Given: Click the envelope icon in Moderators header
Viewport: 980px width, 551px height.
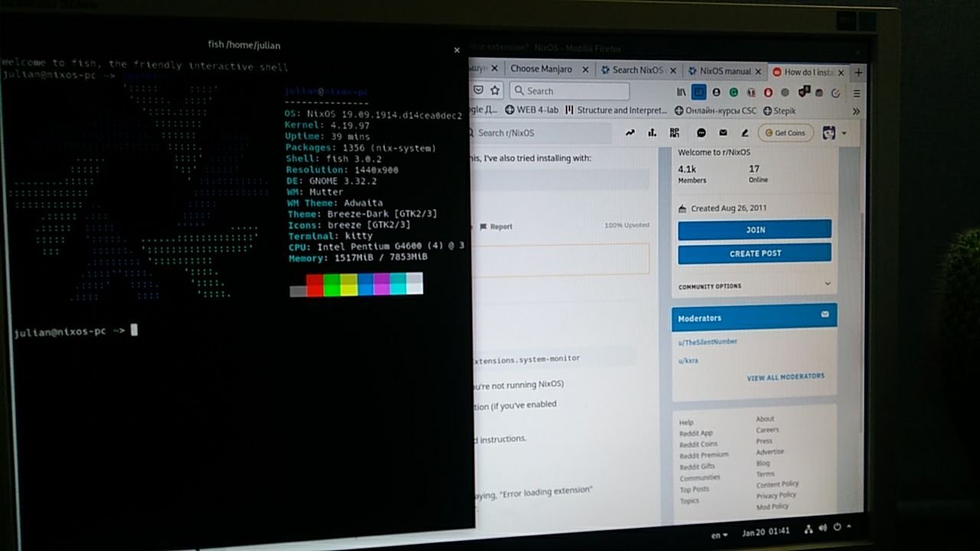Looking at the screenshot, I should 825,315.
